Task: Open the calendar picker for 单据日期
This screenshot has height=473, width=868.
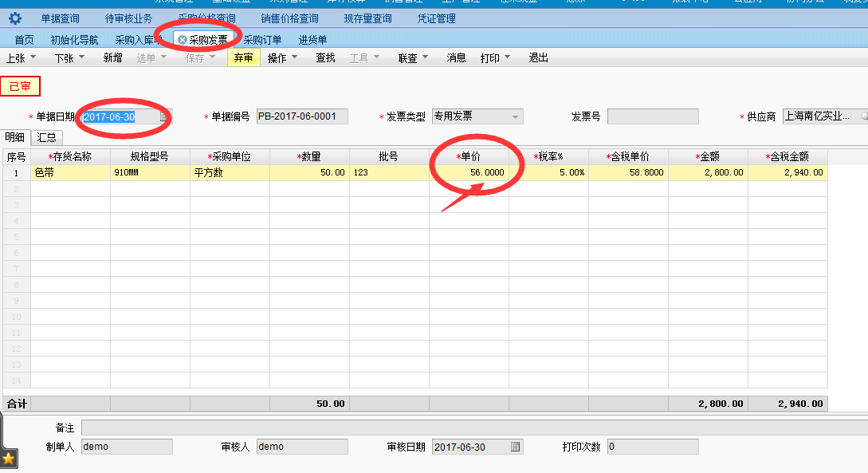Action: point(163,116)
